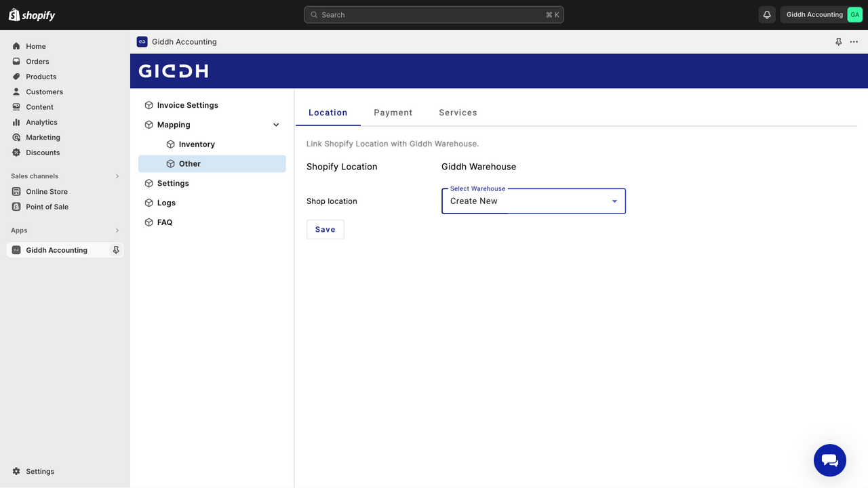The width and height of the screenshot is (868, 488).
Task: Open FAQ in the Giddh menu
Action: 212,222
